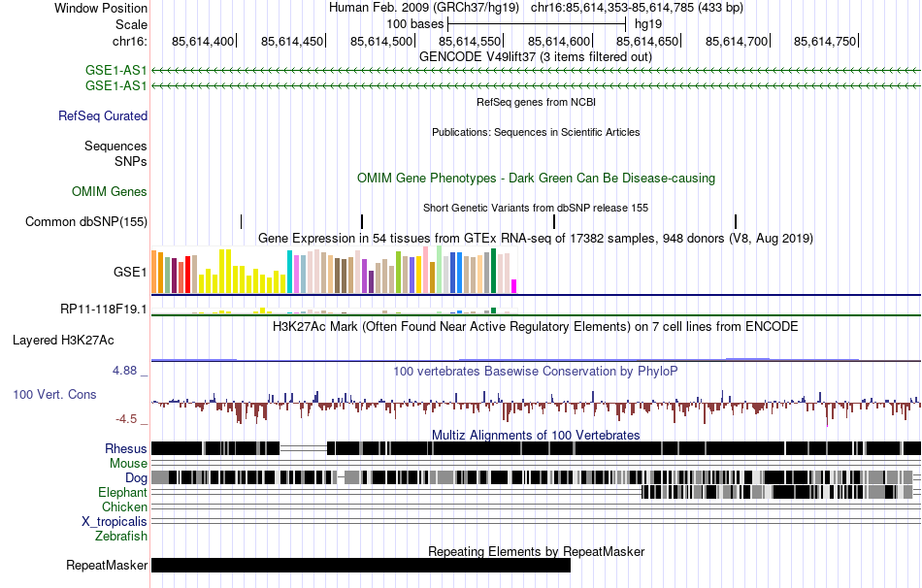Click the Sequences track label
The height and width of the screenshot is (588, 922).
point(115,146)
